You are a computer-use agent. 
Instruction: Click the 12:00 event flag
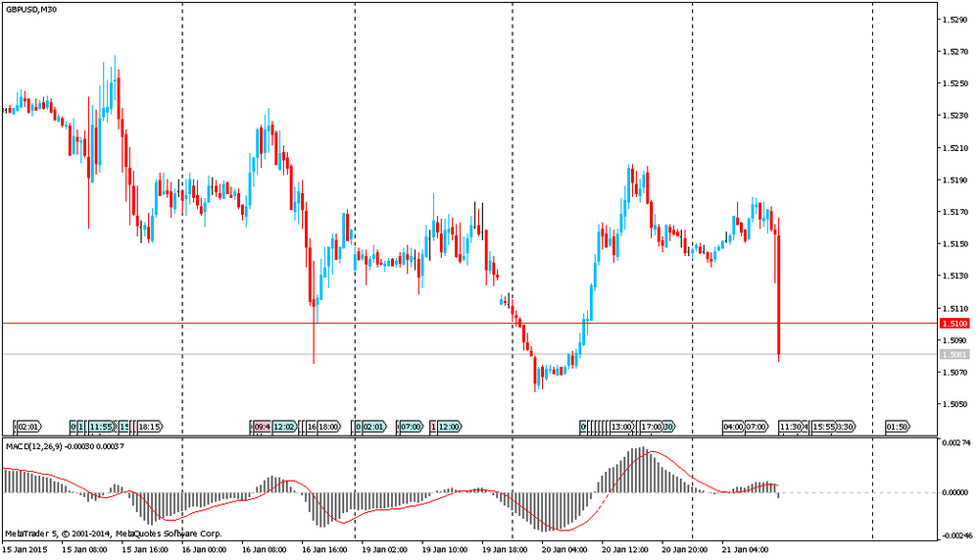(x=450, y=427)
